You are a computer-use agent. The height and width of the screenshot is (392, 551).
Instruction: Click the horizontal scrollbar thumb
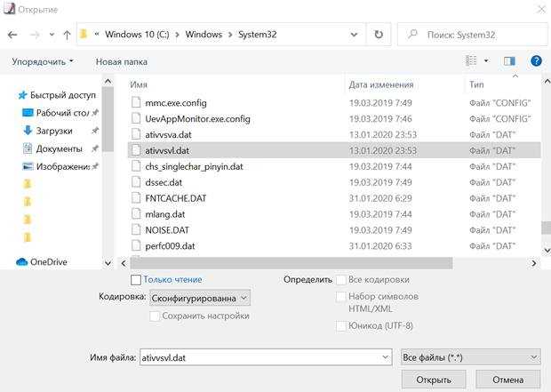291,263
